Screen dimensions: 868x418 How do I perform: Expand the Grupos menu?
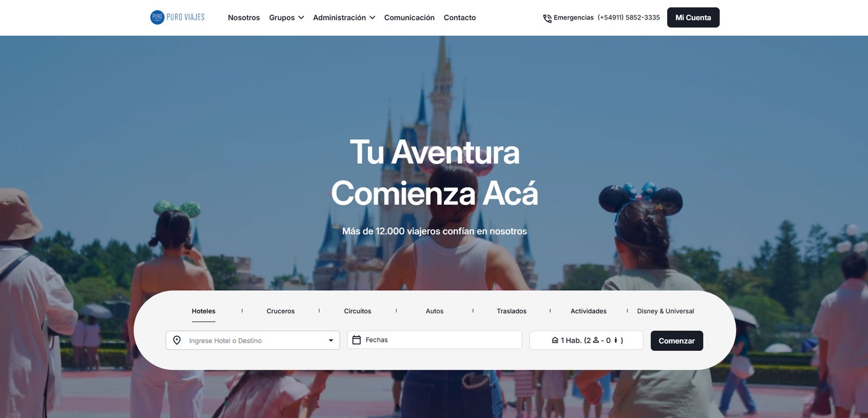286,17
